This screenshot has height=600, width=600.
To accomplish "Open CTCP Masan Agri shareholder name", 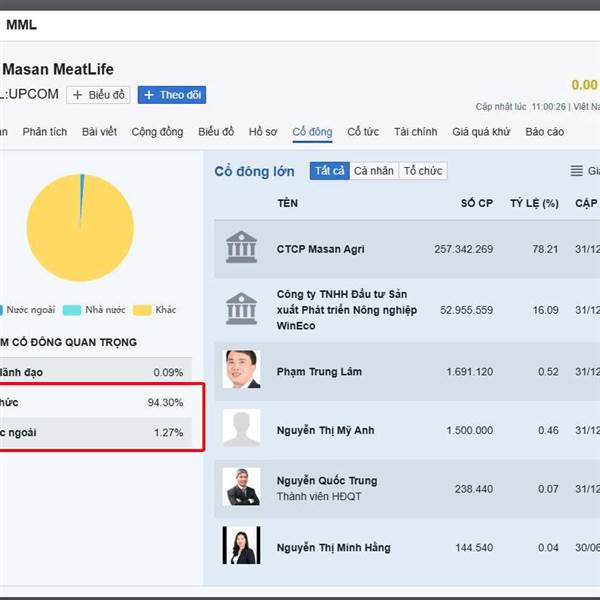I will click(320, 249).
